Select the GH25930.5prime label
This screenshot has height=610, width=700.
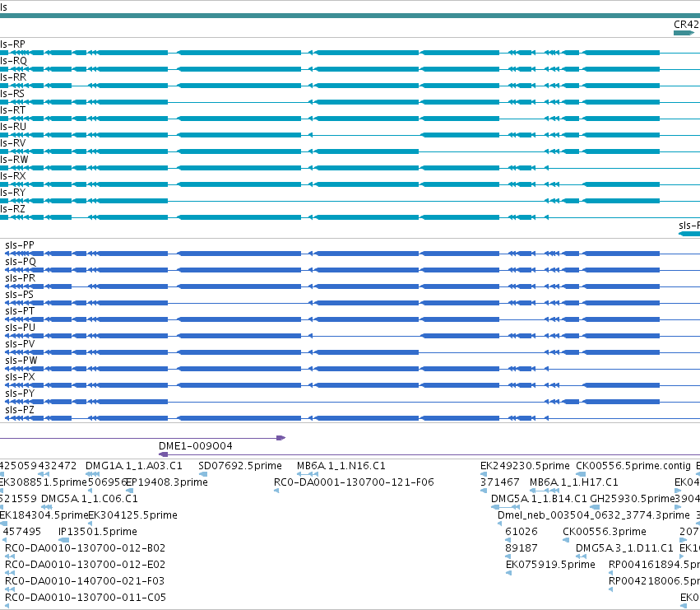pos(633,499)
